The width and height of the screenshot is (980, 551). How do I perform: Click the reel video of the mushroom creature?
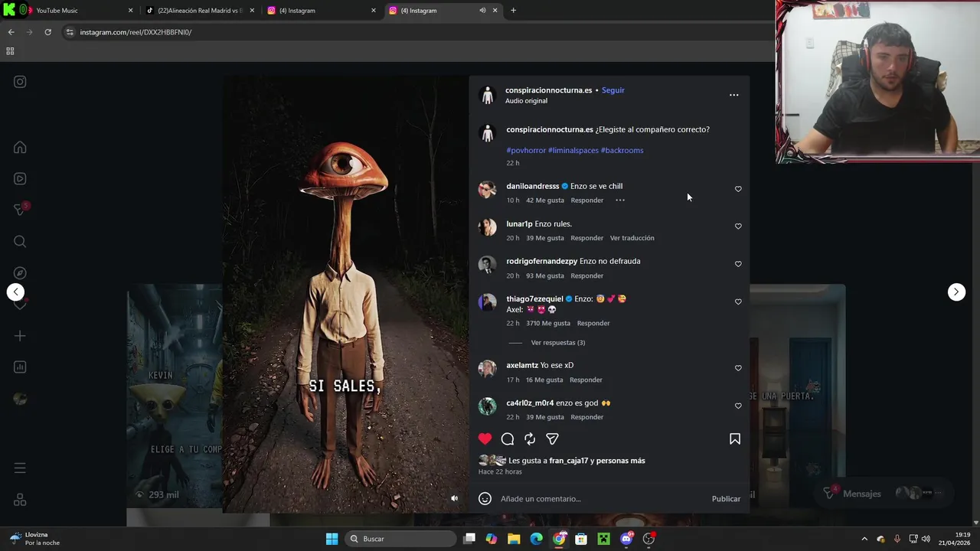pos(345,295)
